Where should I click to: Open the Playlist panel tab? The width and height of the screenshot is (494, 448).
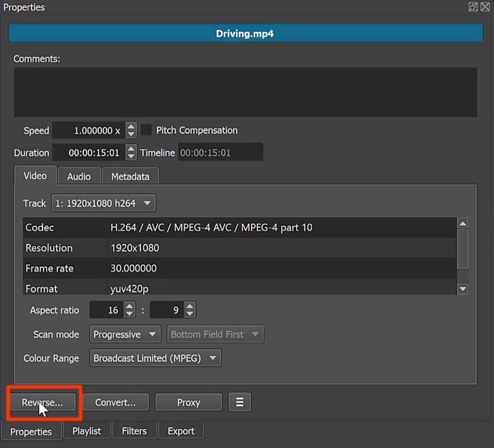(87, 431)
